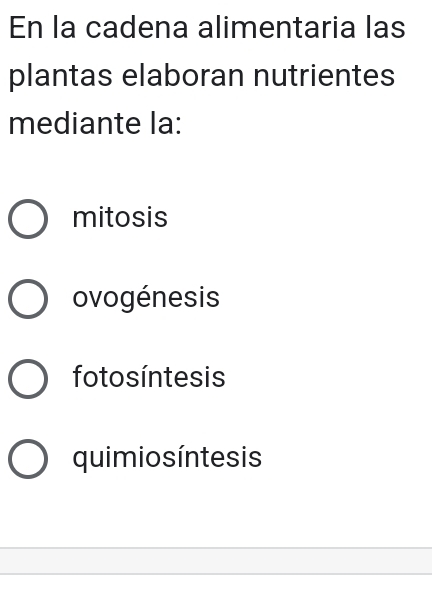The height and width of the screenshot is (591, 432).
Task: Choose the fotosíntesis radio button
Action: tap(28, 379)
